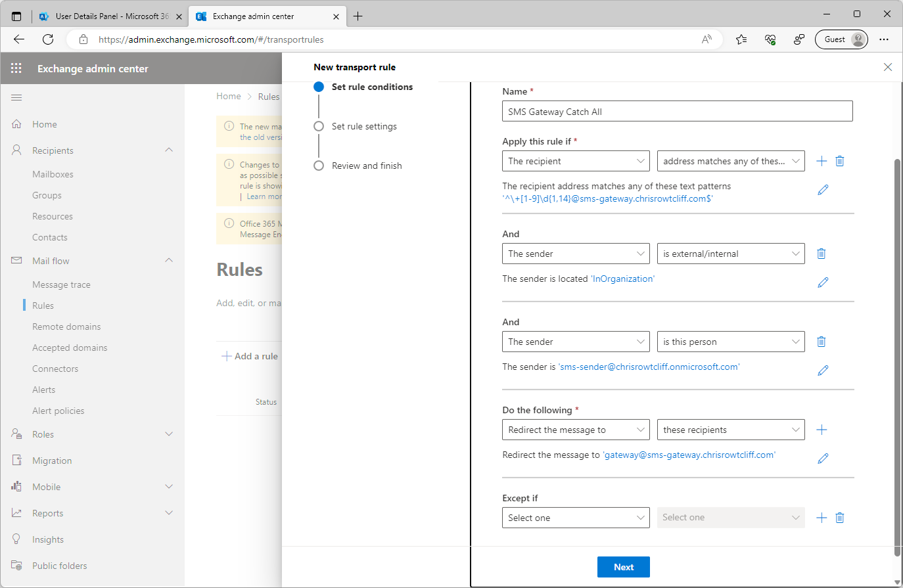The height and width of the screenshot is (588, 903).
Task: Delete the 'is external/internal' sender condition
Action: pyautogui.click(x=821, y=253)
